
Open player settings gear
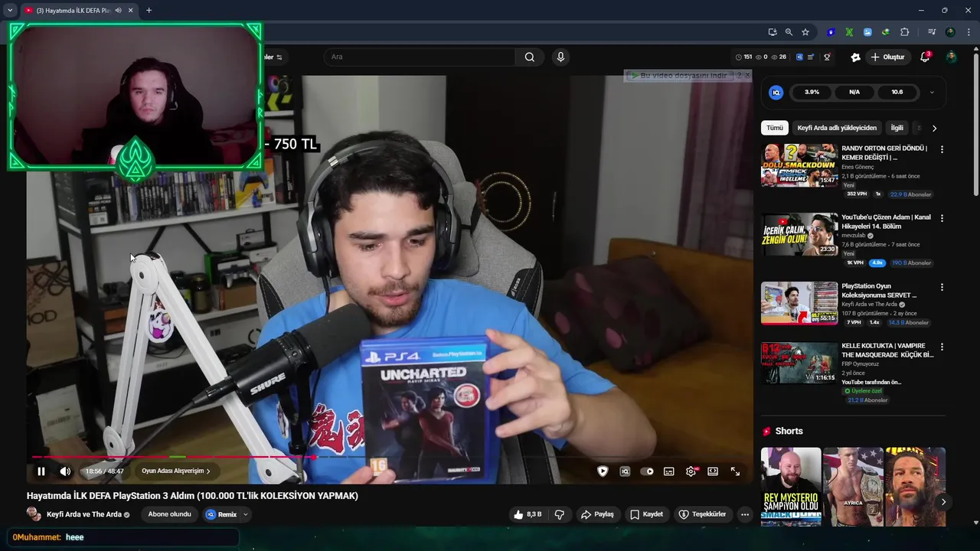(691, 471)
